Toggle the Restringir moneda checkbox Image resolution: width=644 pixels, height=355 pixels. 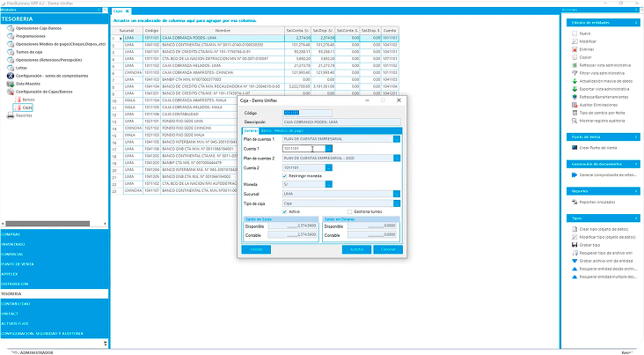coord(284,175)
